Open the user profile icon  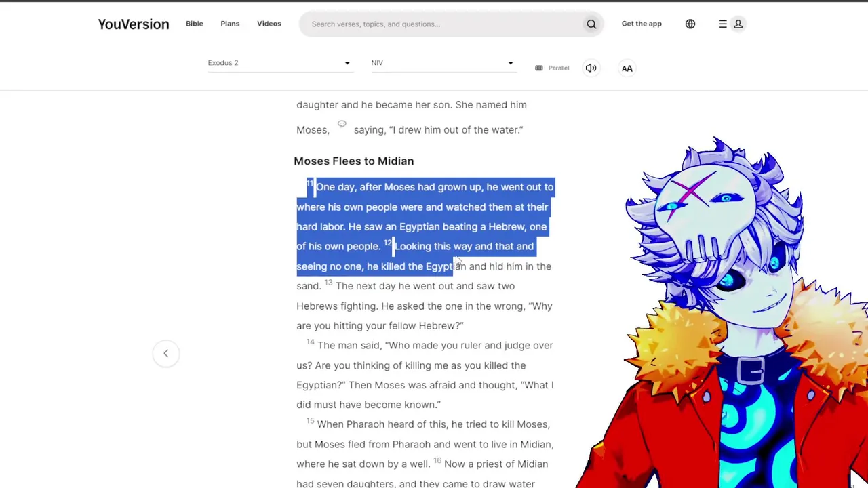(738, 24)
